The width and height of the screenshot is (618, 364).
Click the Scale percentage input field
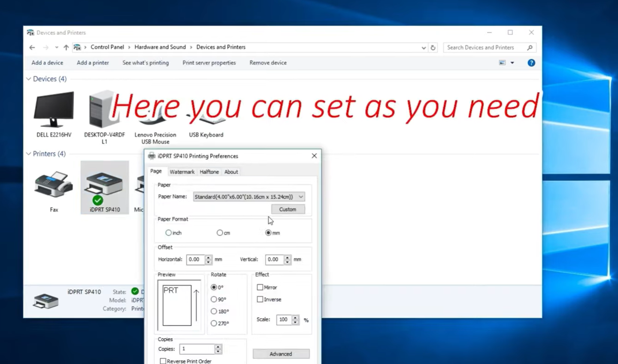coord(284,319)
